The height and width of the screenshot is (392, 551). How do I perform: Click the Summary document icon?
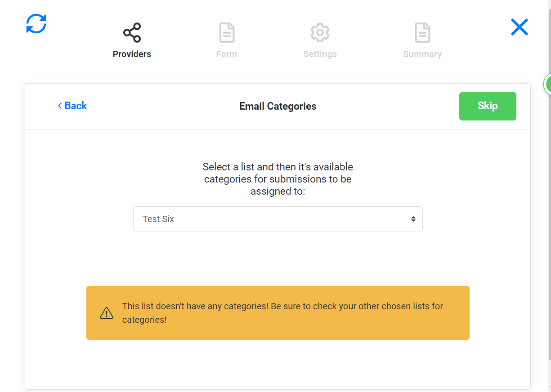pyautogui.click(x=422, y=32)
